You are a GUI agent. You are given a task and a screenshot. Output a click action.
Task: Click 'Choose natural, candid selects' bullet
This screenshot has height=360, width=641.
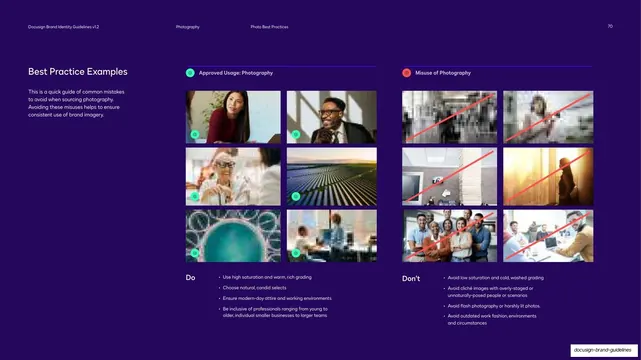click(254, 288)
